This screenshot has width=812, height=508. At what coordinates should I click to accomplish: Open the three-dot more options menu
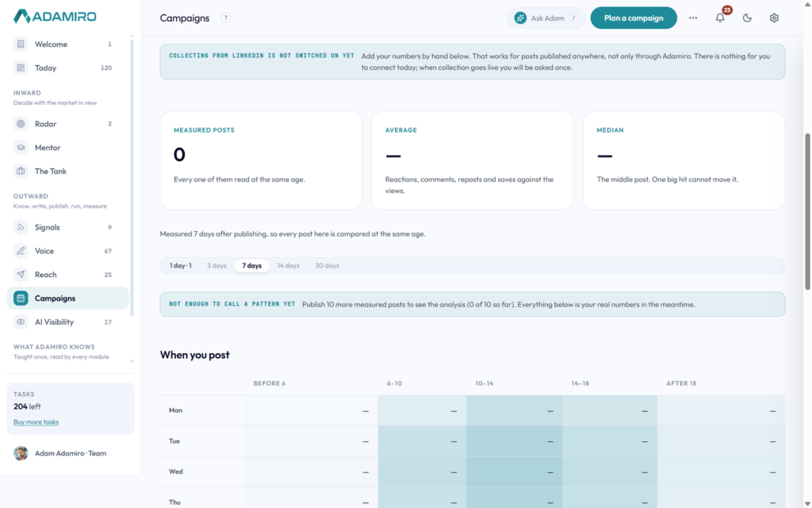click(693, 17)
